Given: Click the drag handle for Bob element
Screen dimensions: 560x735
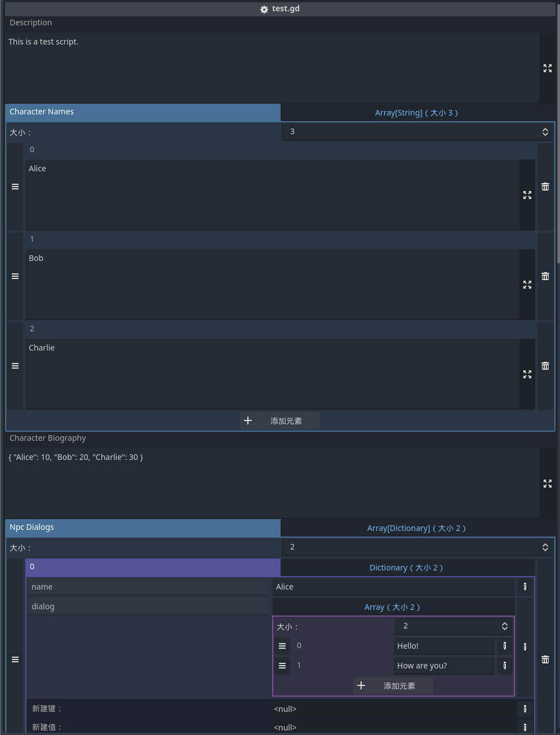Looking at the screenshot, I should [x=16, y=276].
